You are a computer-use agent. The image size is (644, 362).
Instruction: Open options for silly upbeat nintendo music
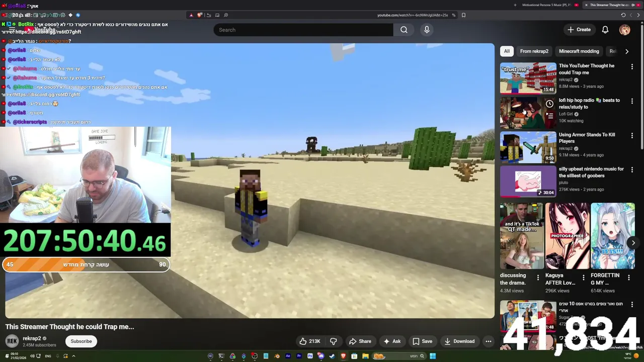point(632,170)
